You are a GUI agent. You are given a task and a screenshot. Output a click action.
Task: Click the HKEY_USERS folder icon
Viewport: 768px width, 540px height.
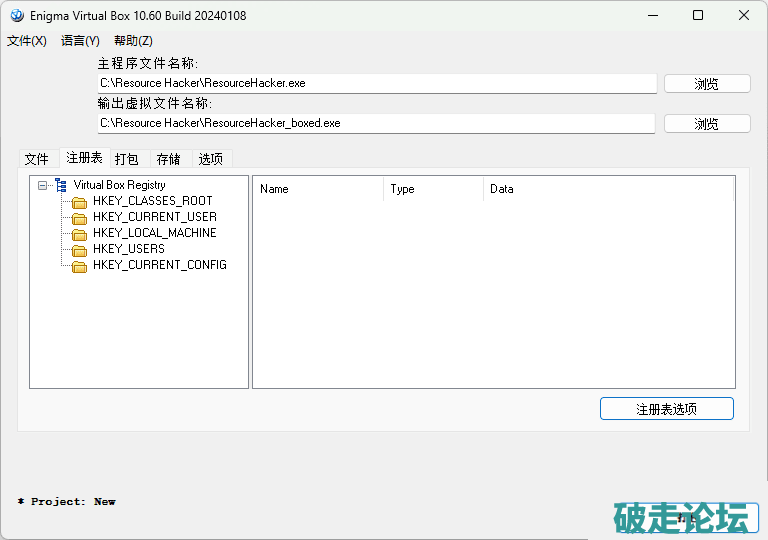[80, 250]
